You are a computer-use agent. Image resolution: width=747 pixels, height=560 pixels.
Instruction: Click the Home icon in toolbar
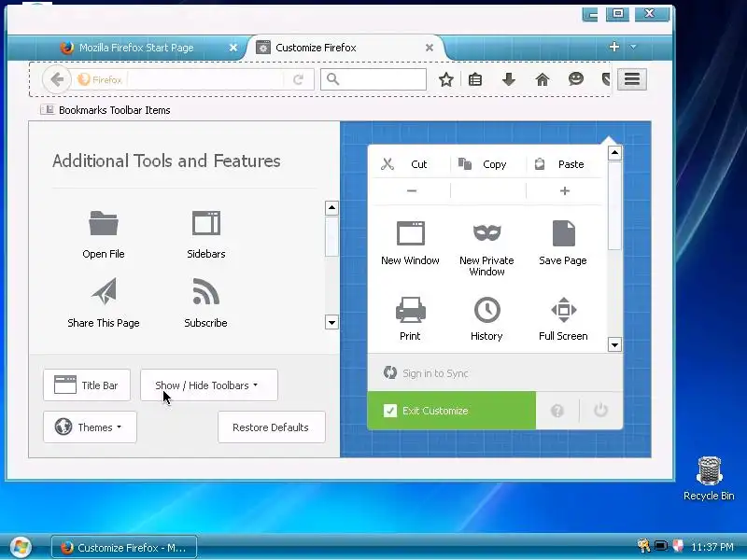click(x=543, y=79)
